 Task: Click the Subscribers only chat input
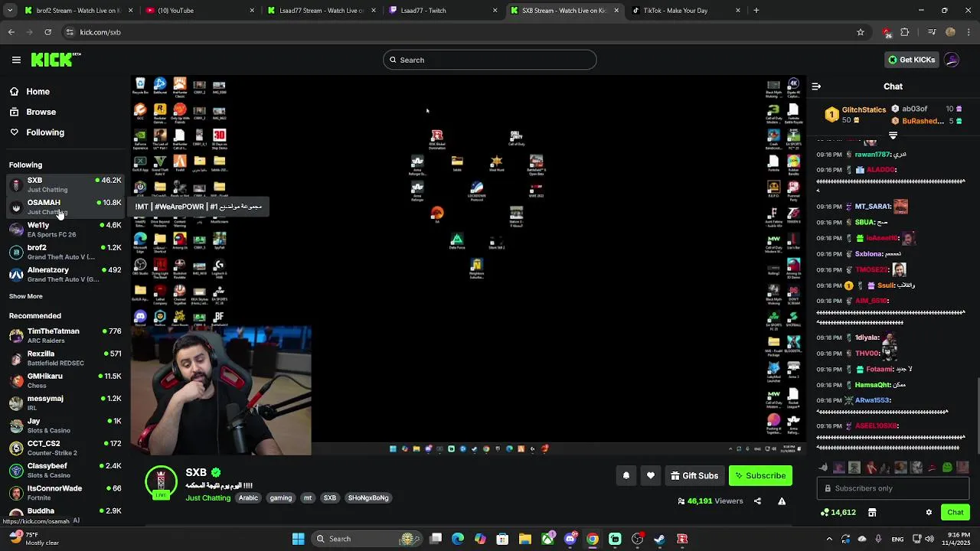pyautogui.click(x=893, y=488)
